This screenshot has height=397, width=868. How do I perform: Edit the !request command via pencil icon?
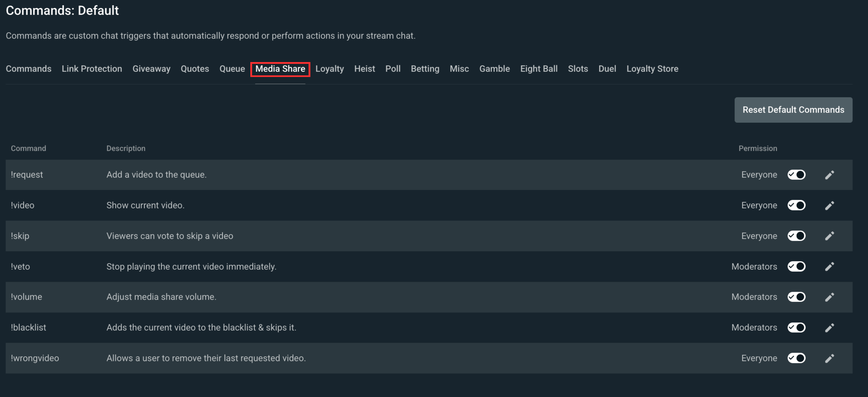(829, 175)
